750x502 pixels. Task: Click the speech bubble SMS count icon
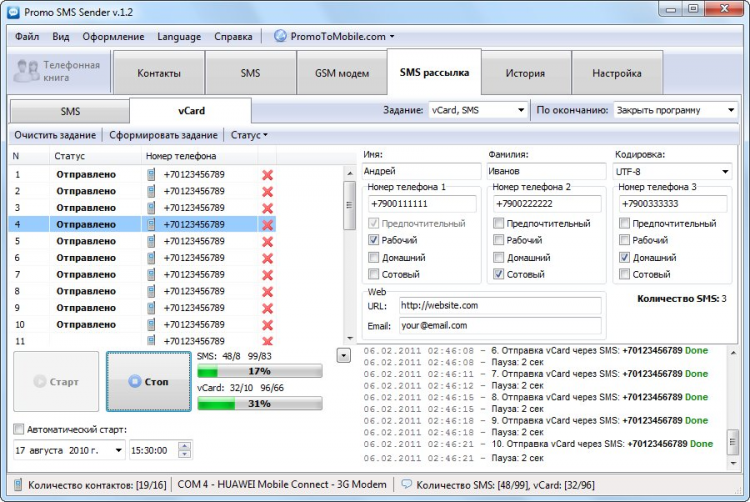click(x=406, y=484)
